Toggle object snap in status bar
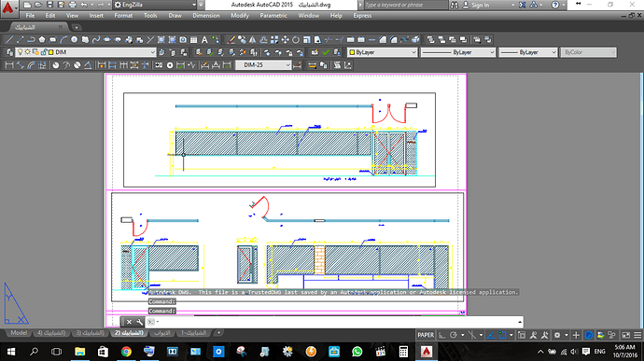 [502, 335]
